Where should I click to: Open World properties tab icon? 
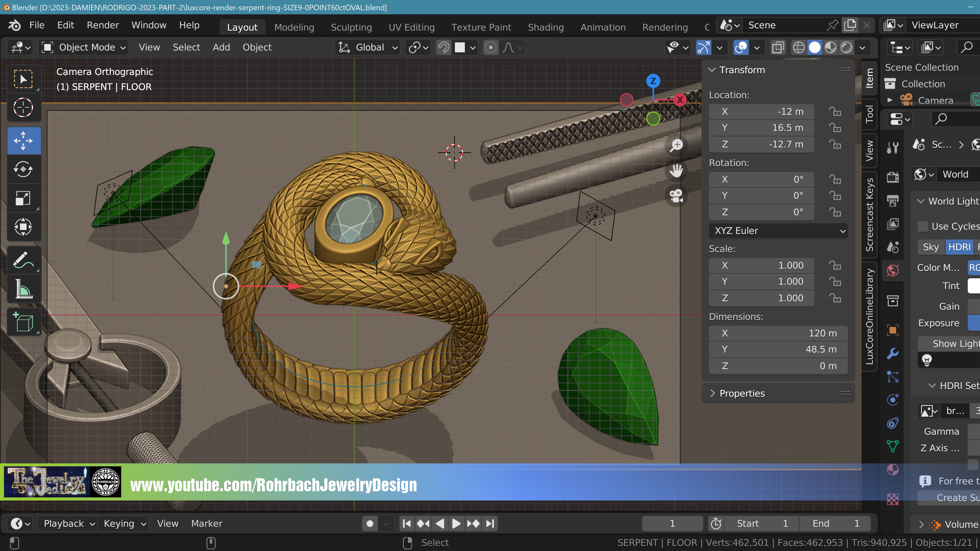[892, 270]
